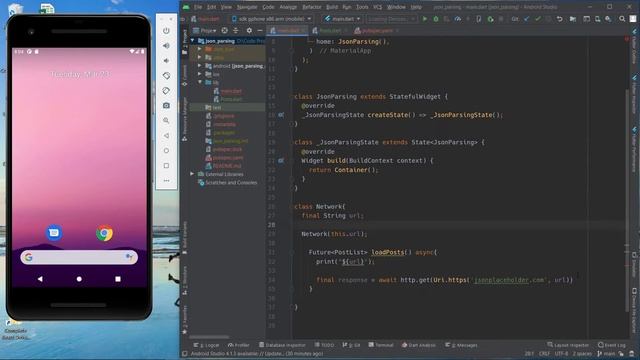Select main.dart file in the lib folder
Image resolution: width=640 pixels, height=360 pixels.
(228, 91)
